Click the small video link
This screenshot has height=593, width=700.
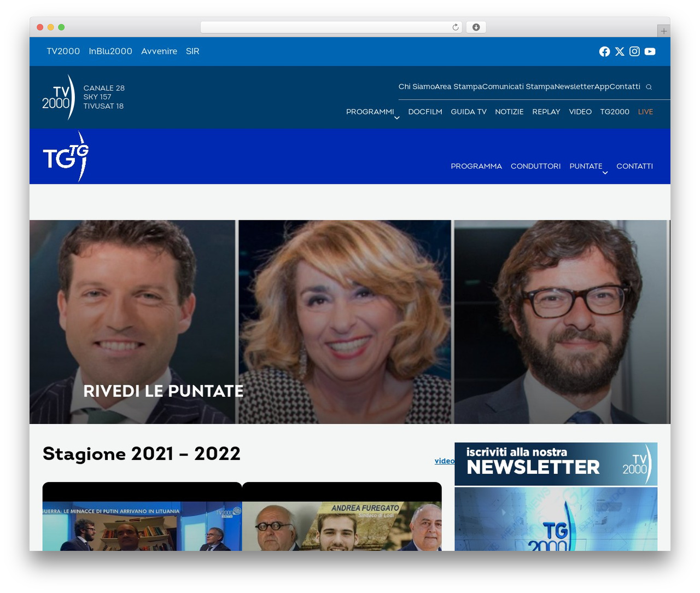coord(445,461)
